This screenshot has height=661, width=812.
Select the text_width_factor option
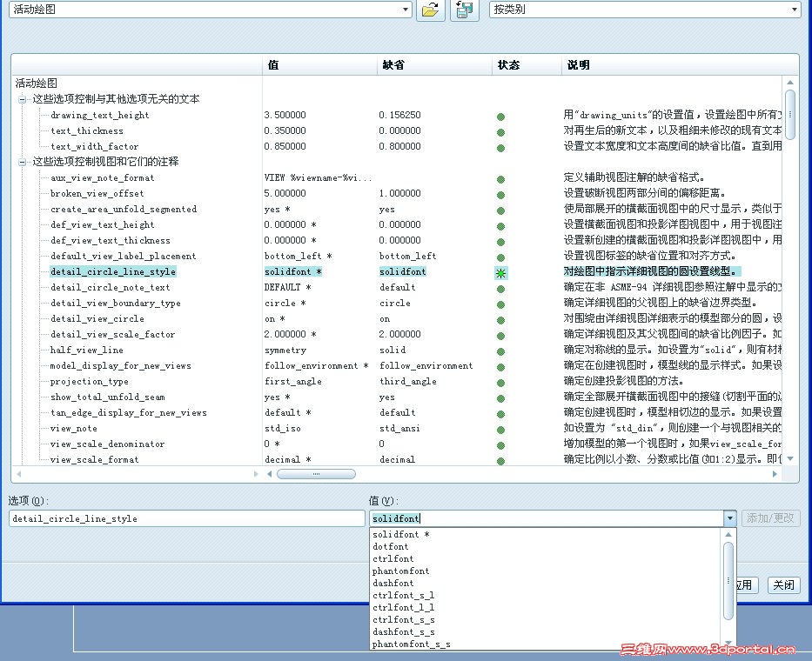pyautogui.click(x=94, y=146)
